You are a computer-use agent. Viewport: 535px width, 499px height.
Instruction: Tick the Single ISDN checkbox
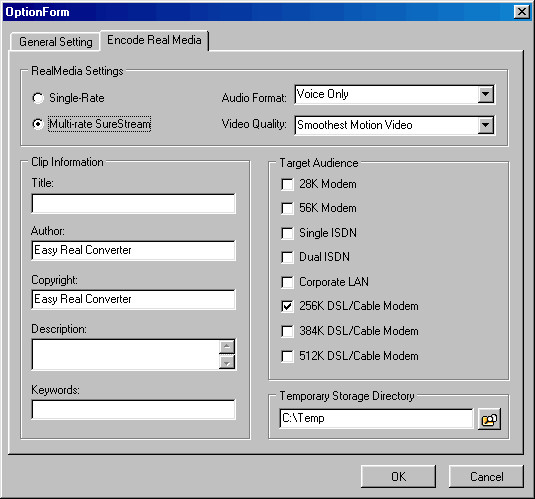click(x=287, y=233)
